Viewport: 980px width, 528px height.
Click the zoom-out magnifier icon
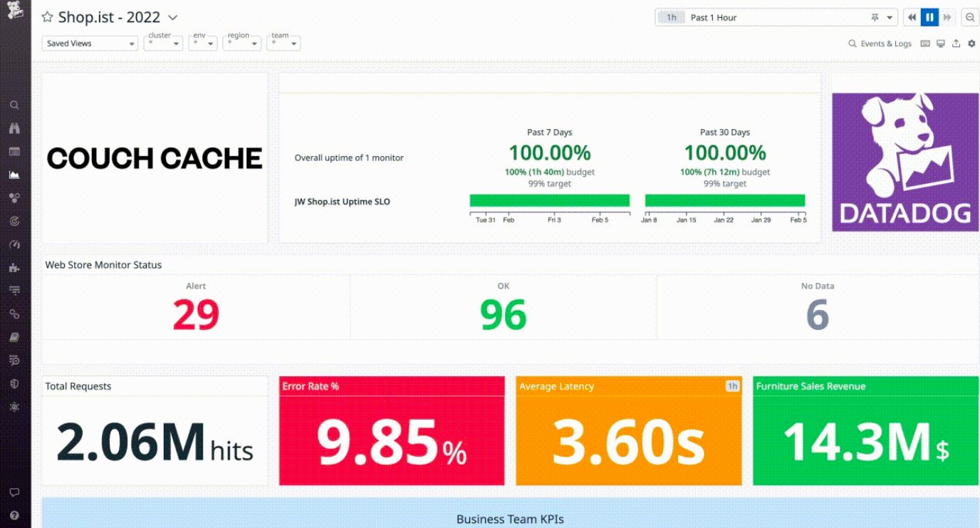click(970, 18)
